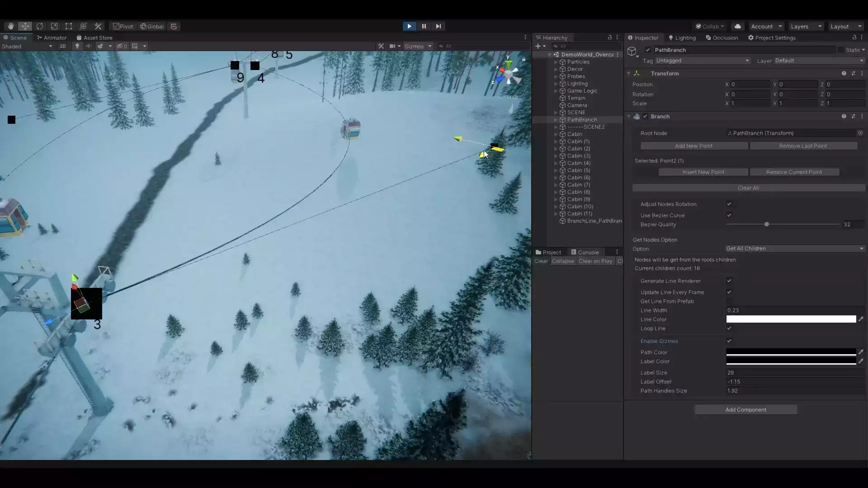The image size is (868, 488).
Task: Toggle 2D scene view mode
Action: pyautogui.click(x=62, y=46)
